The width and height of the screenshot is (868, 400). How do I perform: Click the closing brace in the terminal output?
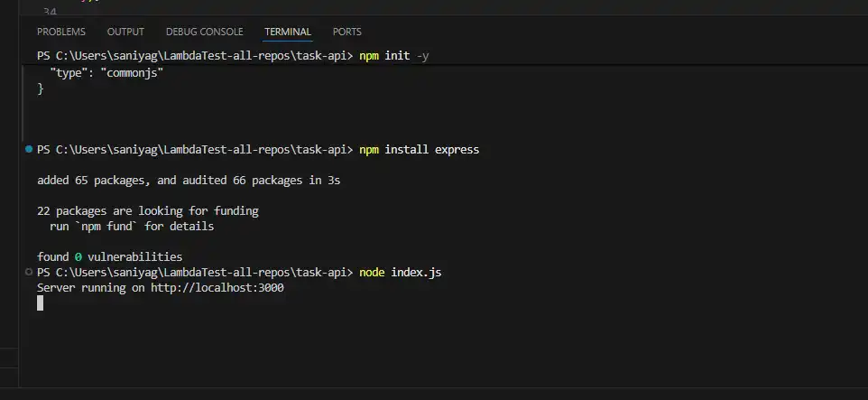41,88
